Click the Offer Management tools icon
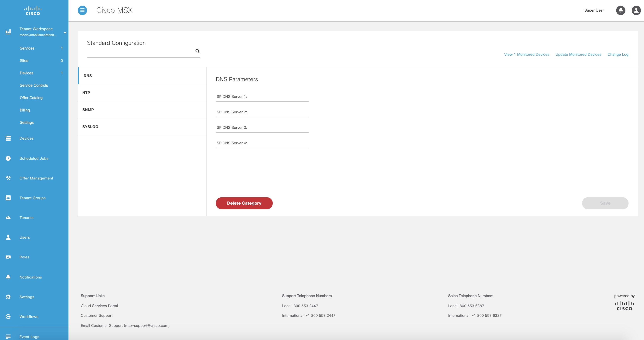The image size is (644, 340). point(8,178)
